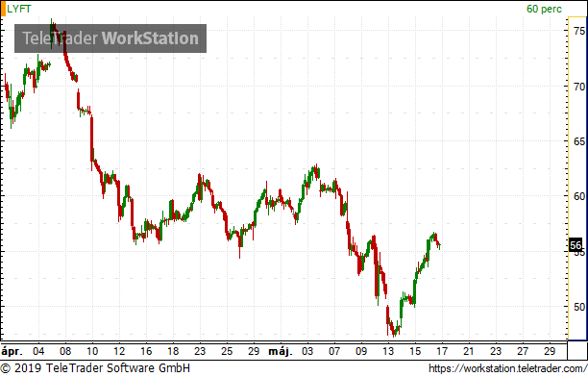
Task: Click the 15 date label on time axis
Action: (415, 351)
